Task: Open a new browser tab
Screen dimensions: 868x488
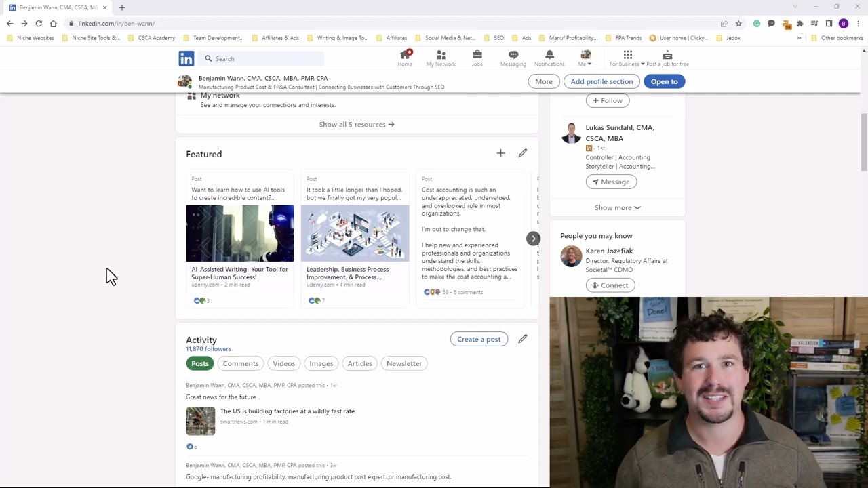Action: (122, 7)
